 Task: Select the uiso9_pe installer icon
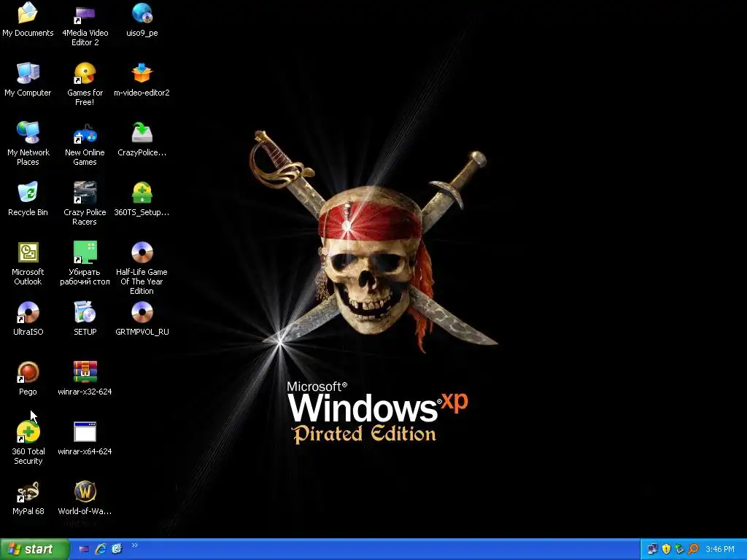142,13
